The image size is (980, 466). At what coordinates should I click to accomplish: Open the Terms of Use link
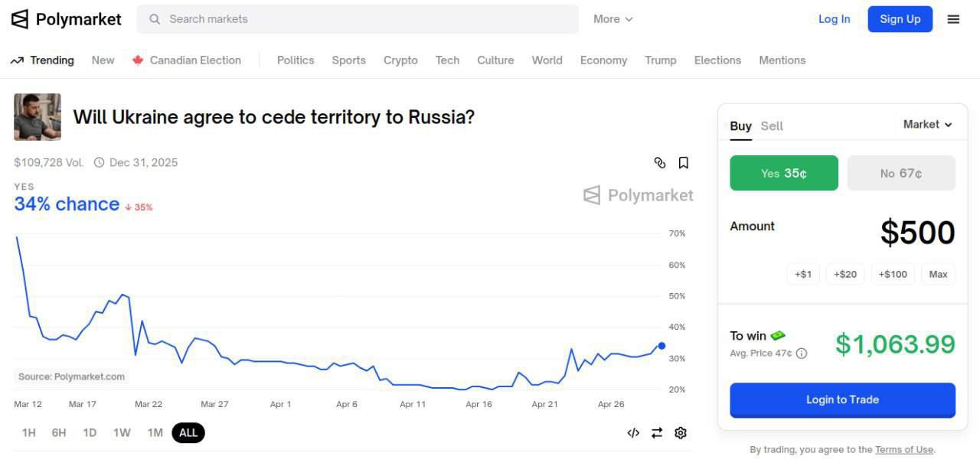904,450
